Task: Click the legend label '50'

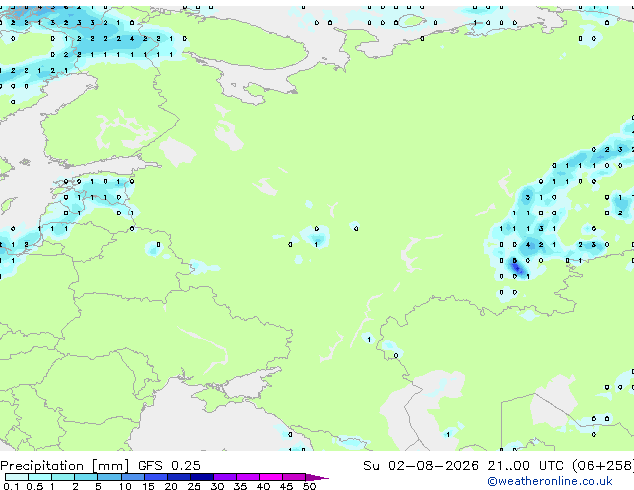Action: [x=309, y=486]
